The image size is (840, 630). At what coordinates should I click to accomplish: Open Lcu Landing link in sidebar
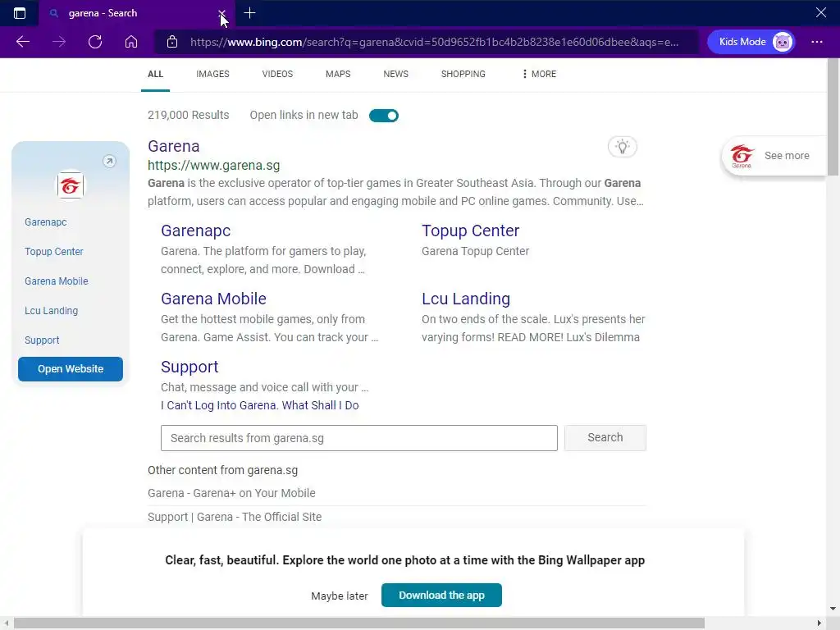pos(51,310)
